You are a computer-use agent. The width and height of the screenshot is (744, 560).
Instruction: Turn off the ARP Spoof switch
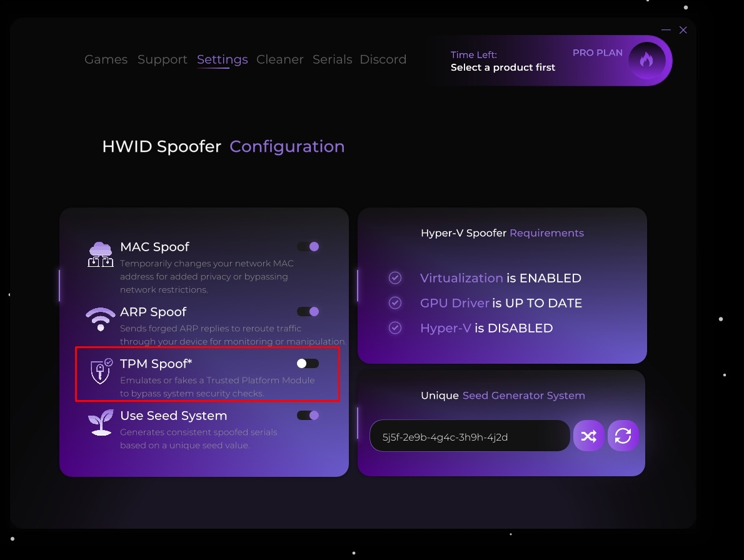coord(308,312)
